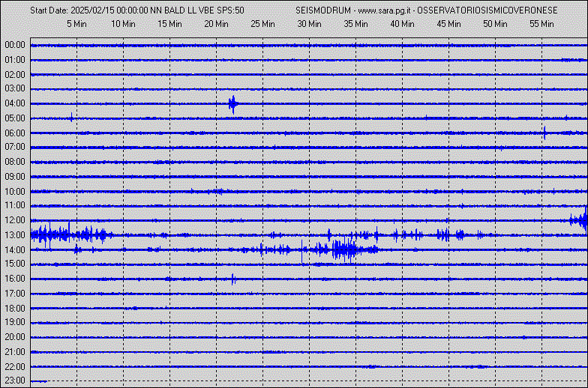This screenshot has height=388, width=588.
Task: Click the 11:00 hour label
Action: click(15, 205)
